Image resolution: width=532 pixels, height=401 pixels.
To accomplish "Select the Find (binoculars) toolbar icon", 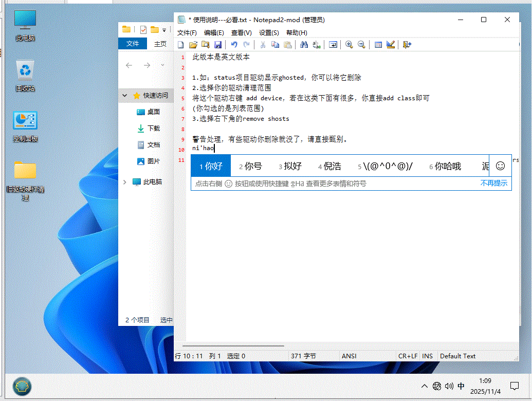I will 304,45.
